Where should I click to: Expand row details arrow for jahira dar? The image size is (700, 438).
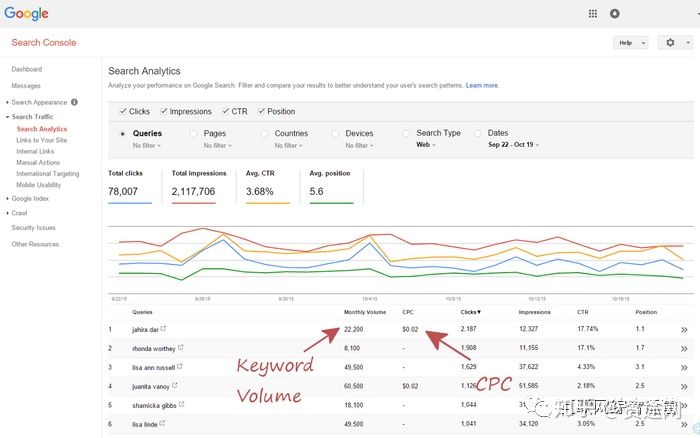click(x=684, y=329)
